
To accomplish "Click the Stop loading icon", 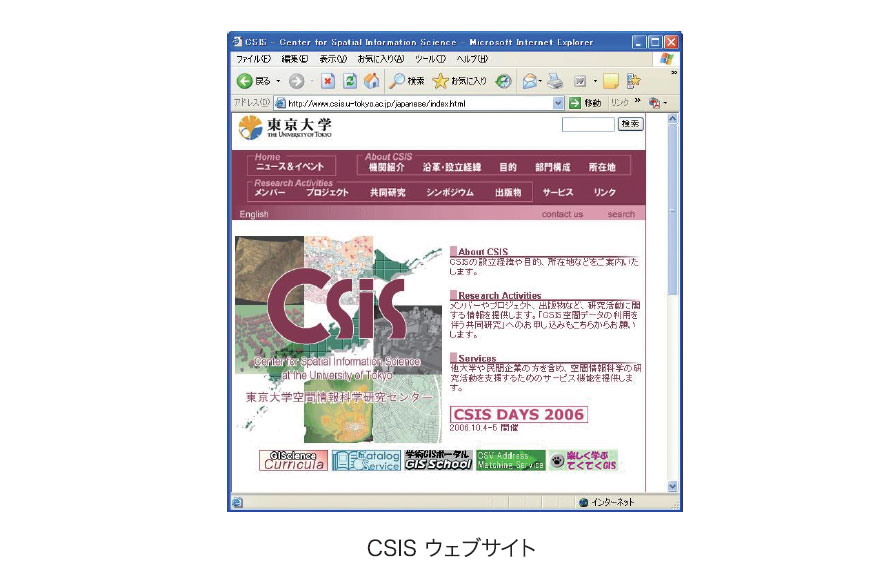I will [x=328, y=80].
